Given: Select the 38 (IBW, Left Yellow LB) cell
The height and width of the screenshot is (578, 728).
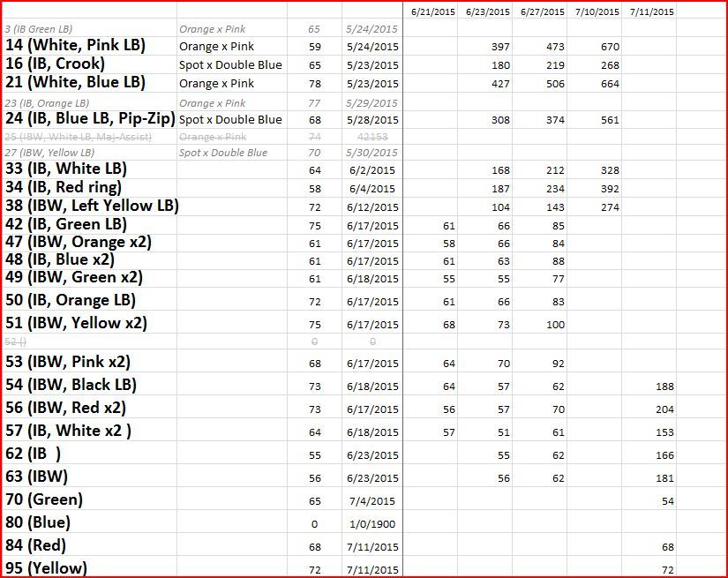Looking at the screenshot, I should coord(92,206).
